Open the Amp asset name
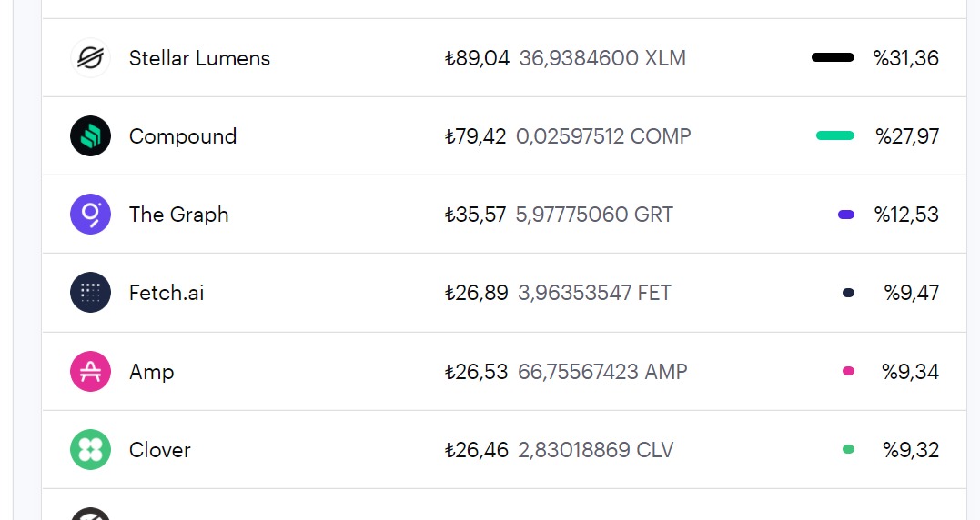980x520 pixels. click(x=151, y=372)
